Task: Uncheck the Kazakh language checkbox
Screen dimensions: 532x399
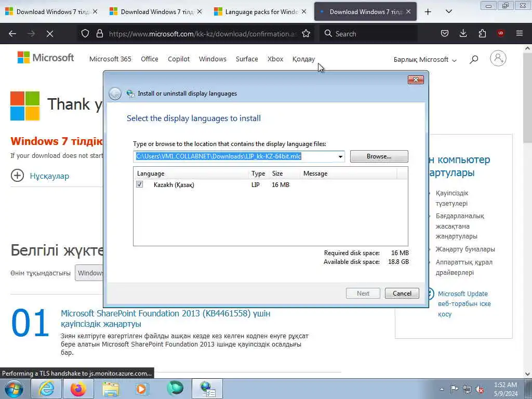Action: [139, 184]
